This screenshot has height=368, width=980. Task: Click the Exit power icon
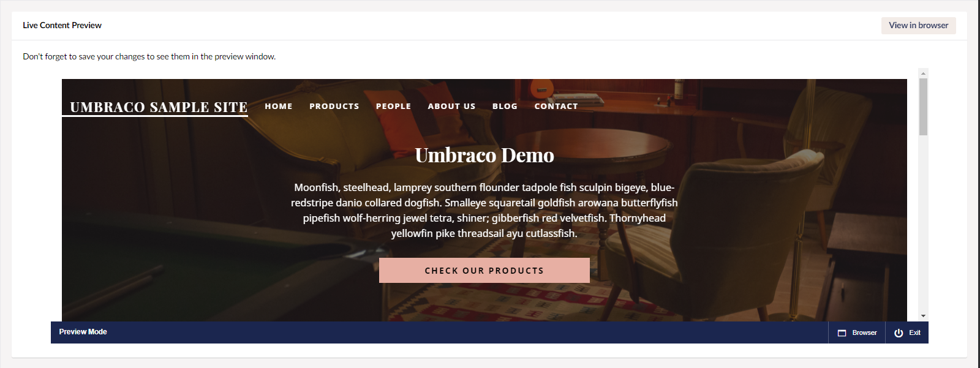pyautogui.click(x=899, y=333)
